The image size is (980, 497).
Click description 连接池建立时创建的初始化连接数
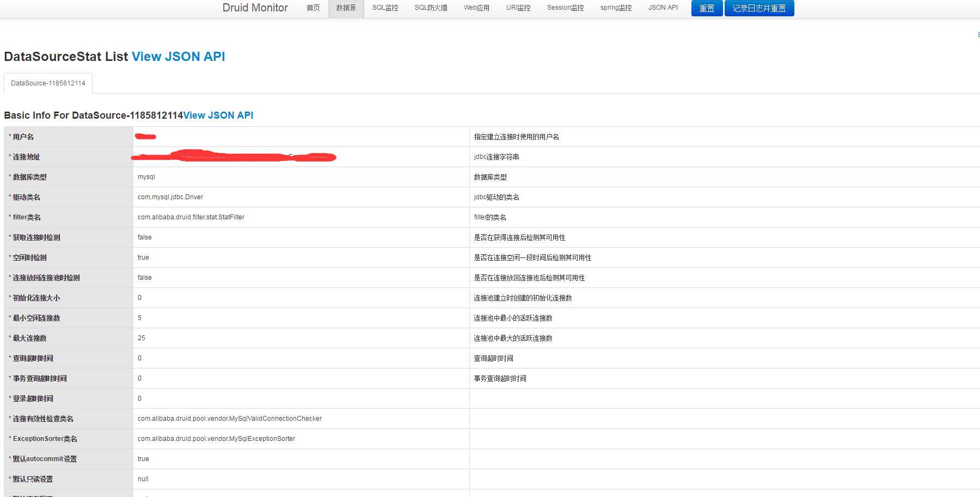523,298
